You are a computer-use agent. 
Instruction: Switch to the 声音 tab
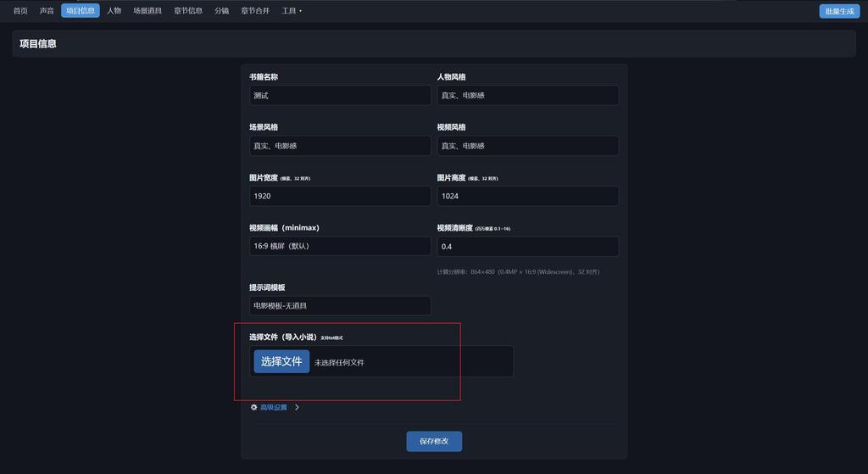coord(47,10)
